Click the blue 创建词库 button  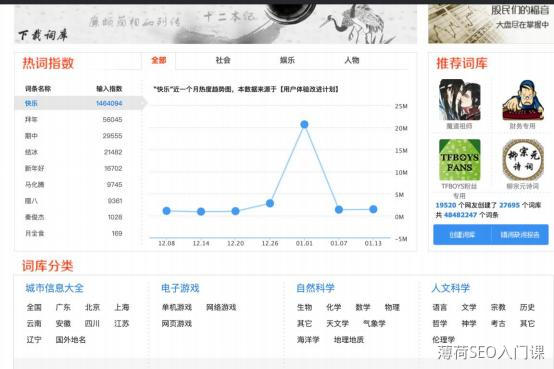(462, 235)
